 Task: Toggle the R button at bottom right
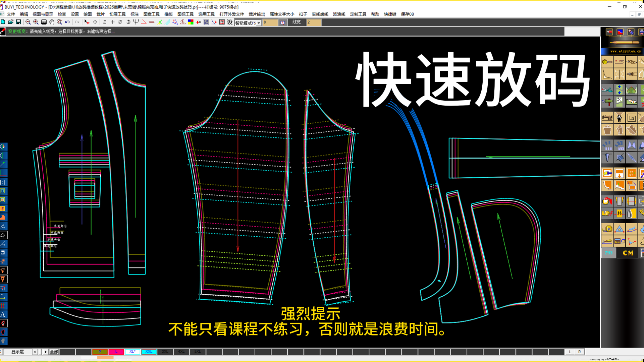579,352
